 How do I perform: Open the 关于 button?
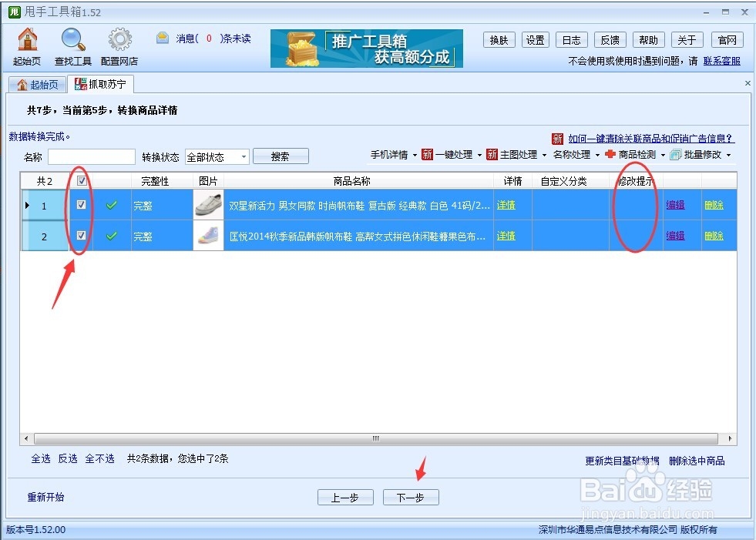point(687,40)
